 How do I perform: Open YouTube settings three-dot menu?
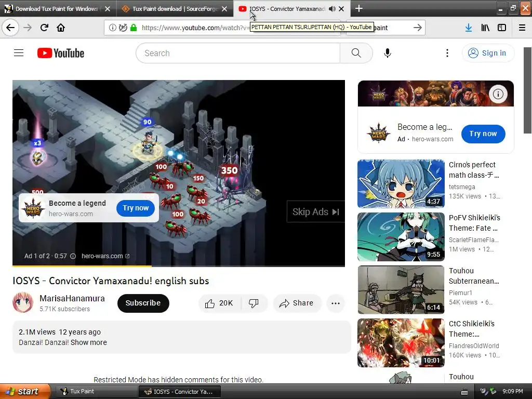(x=447, y=53)
